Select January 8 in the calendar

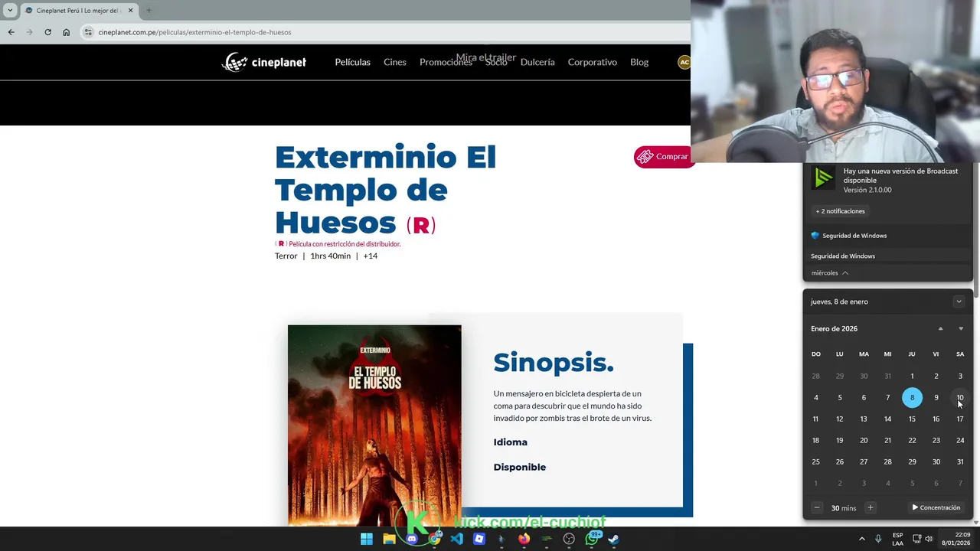pyautogui.click(x=912, y=397)
